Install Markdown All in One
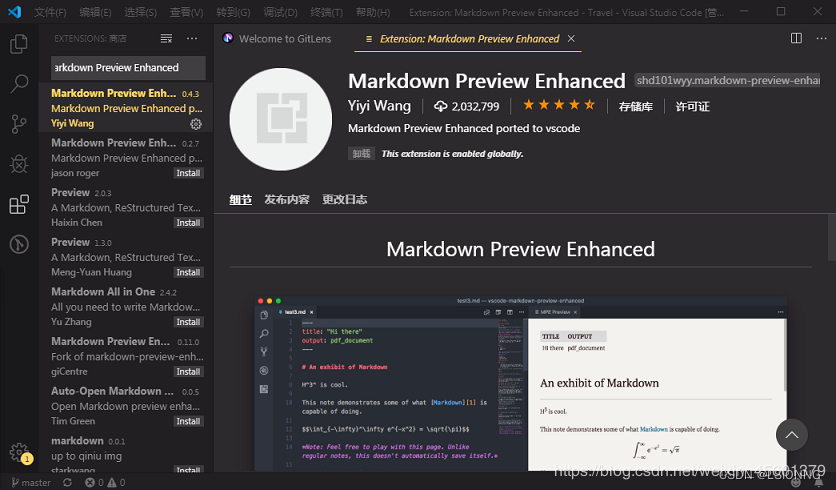Viewport: 836px width, 490px height. click(188, 322)
